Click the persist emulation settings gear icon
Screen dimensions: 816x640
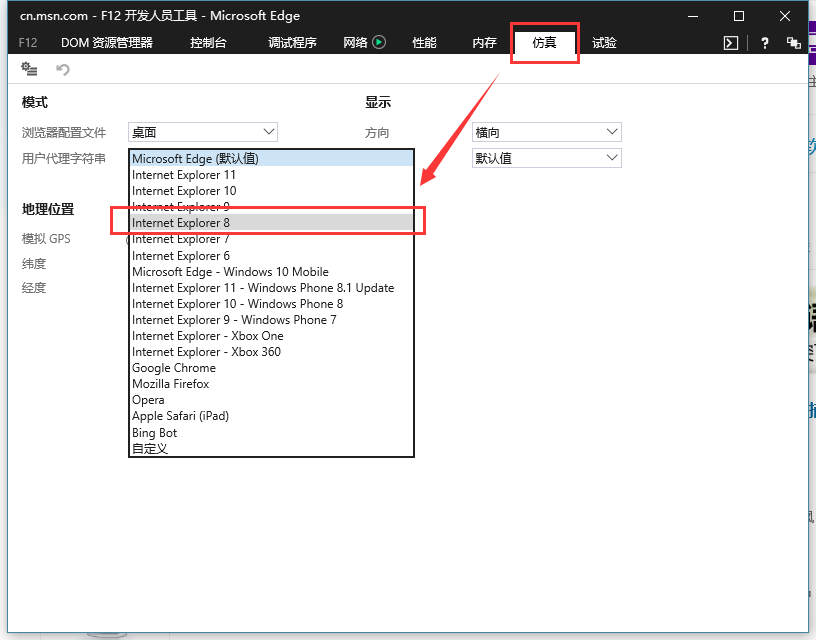pyautogui.click(x=29, y=69)
